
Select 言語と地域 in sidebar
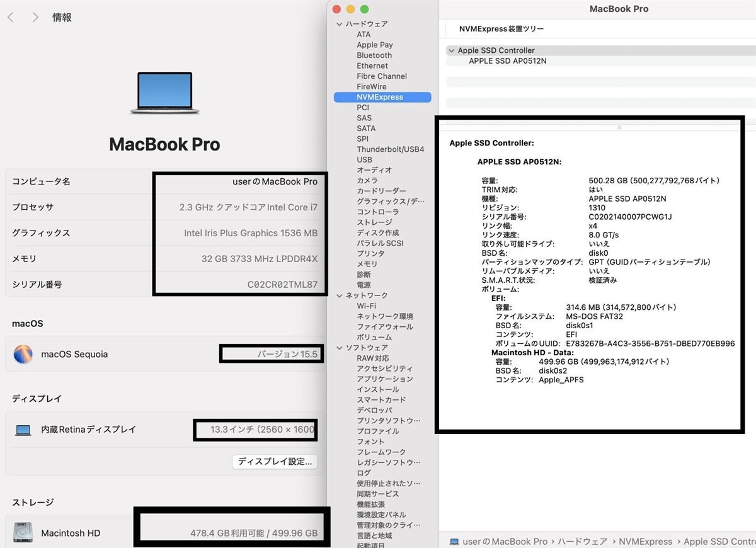click(x=374, y=535)
